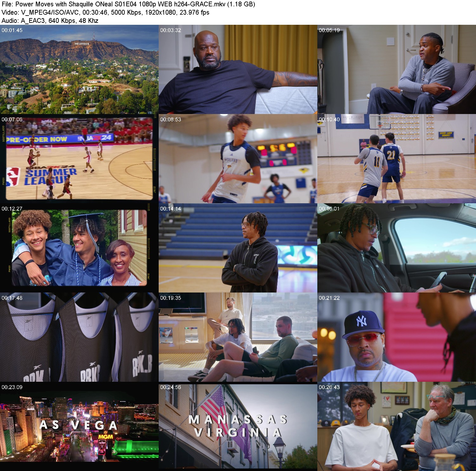Click the 'File: Power Moves with Shaquille ONeal' line
The width and height of the screenshot is (476, 471).
click(129, 4)
